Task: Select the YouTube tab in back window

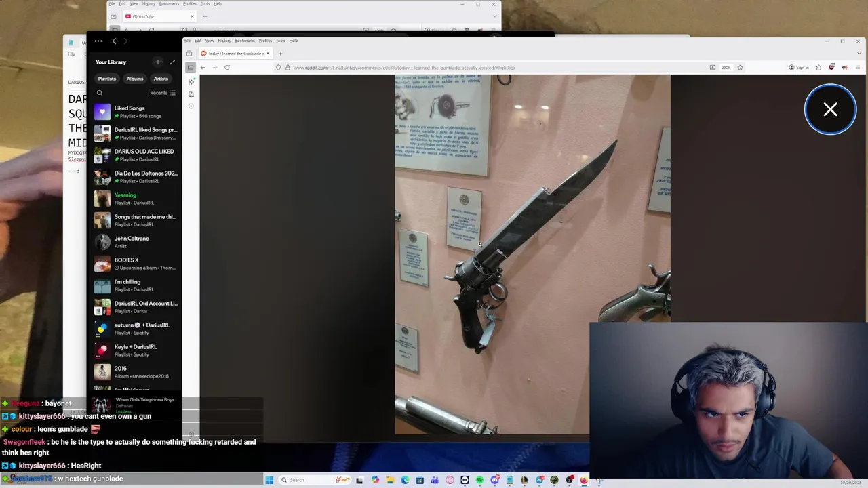Action: (x=159, y=16)
